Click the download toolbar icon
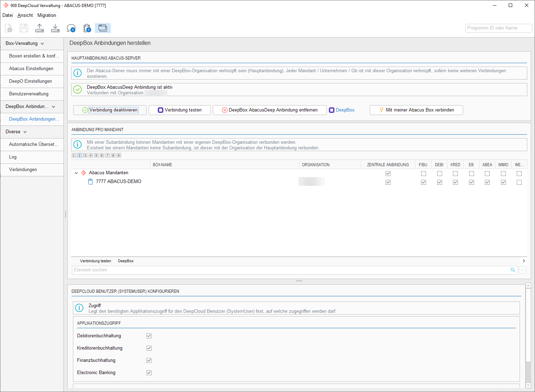 click(55, 28)
